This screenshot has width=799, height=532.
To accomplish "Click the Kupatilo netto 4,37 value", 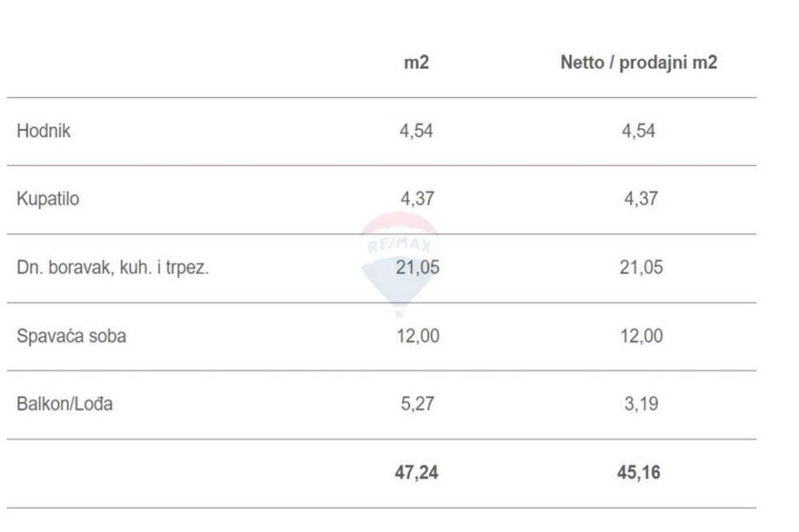I will click(x=640, y=199).
